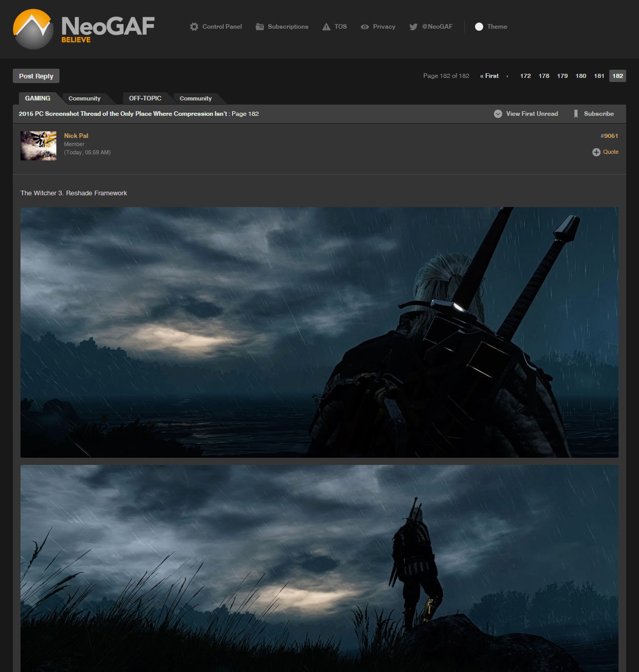Switch to the GAMING tab
The height and width of the screenshot is (672, 639).
point(37,98)
